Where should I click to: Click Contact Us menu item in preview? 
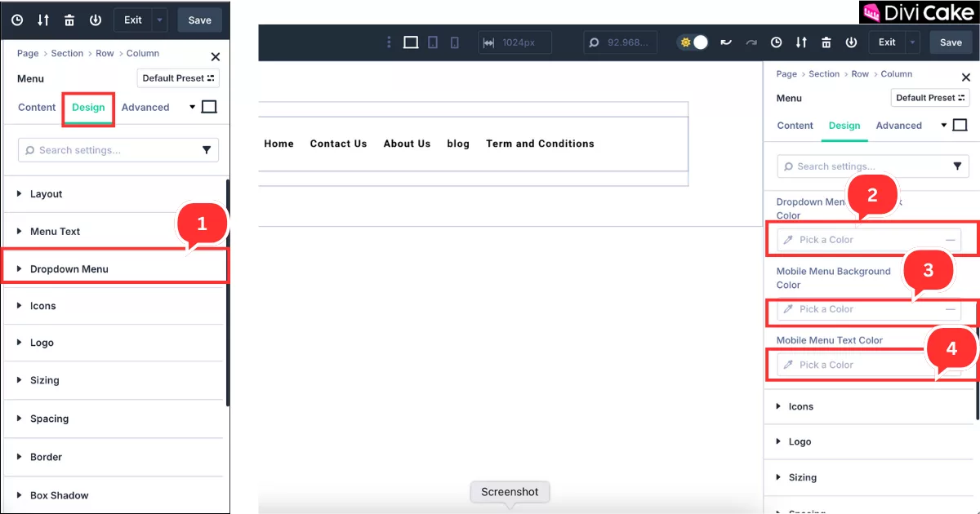tap(338, 144)
